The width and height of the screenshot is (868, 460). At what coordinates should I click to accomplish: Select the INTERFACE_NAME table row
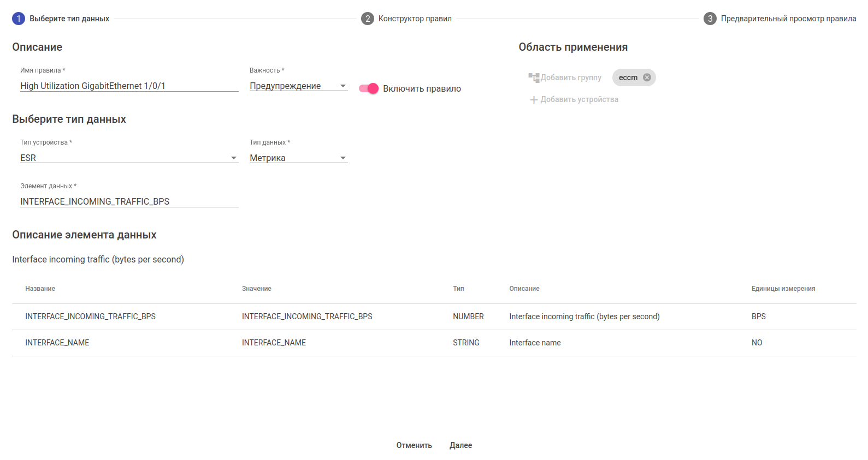(434, 343)
